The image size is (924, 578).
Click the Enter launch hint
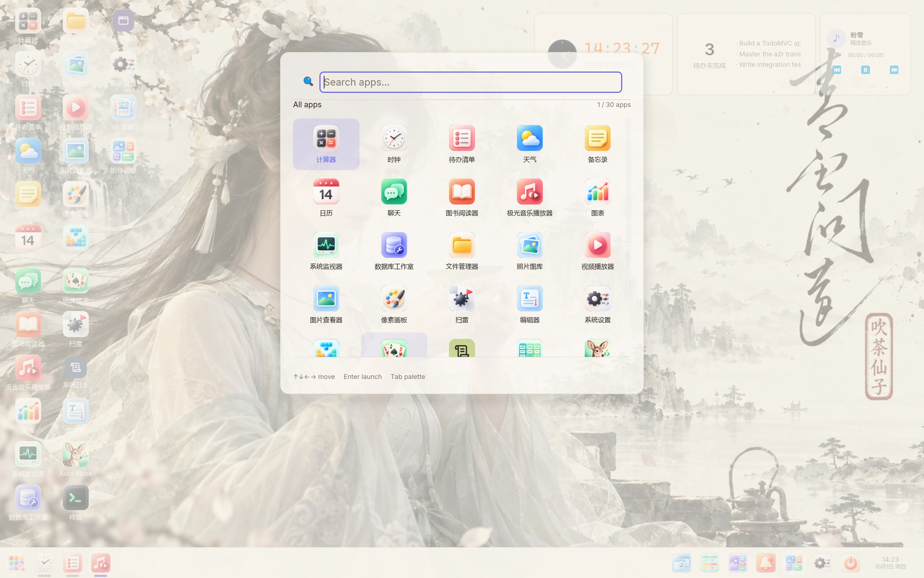pos(362,376)
